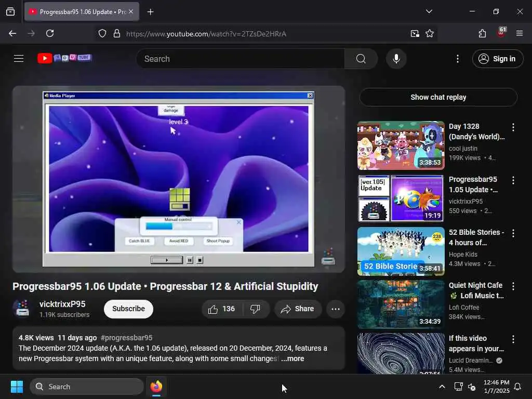The height and width of the screenshot is (399, 532).
Task: Click the channel watermark in video corner
Action: pyautogui.click(x=328, y=257)
